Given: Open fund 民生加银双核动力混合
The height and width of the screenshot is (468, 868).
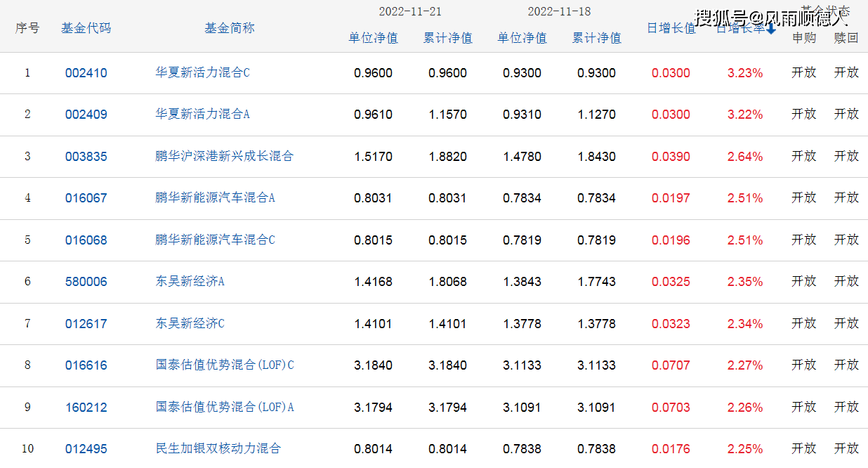Looking at the screenshot, I should 218,448.
